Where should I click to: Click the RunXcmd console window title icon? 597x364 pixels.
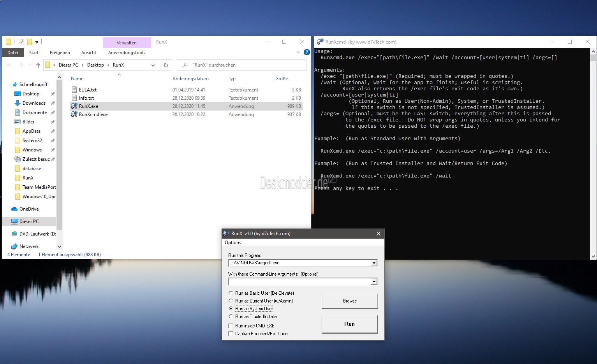tap(320, 42)
